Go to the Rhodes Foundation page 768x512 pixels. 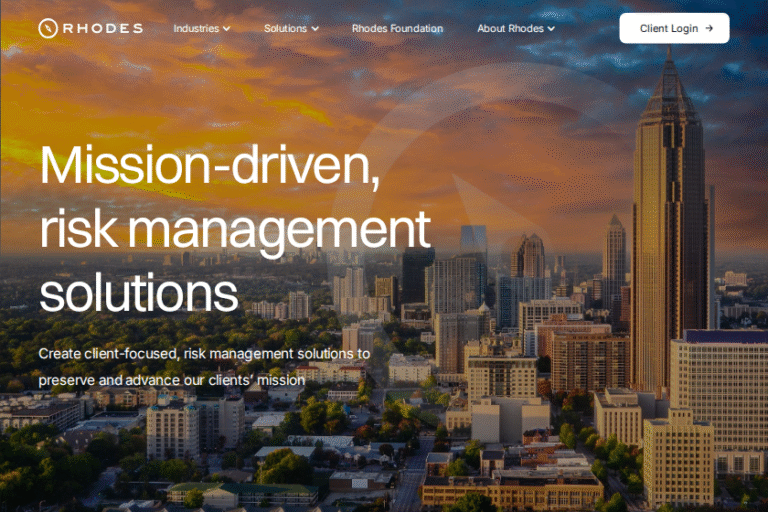[397, 28]
